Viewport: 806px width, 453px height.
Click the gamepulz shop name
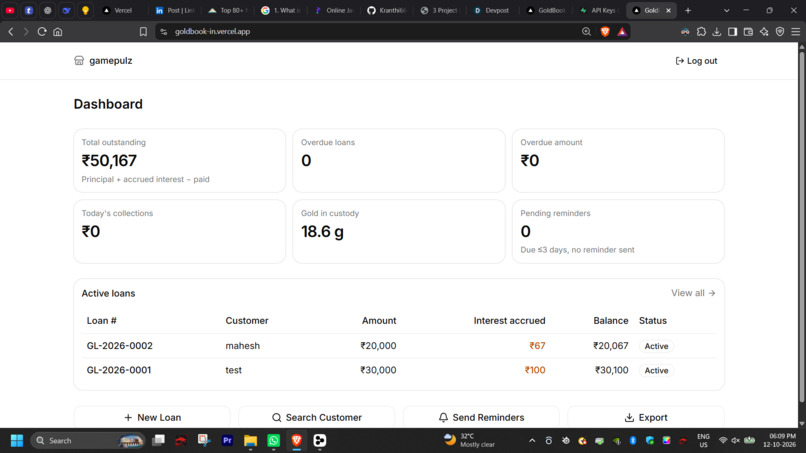(x=111, y=61)
